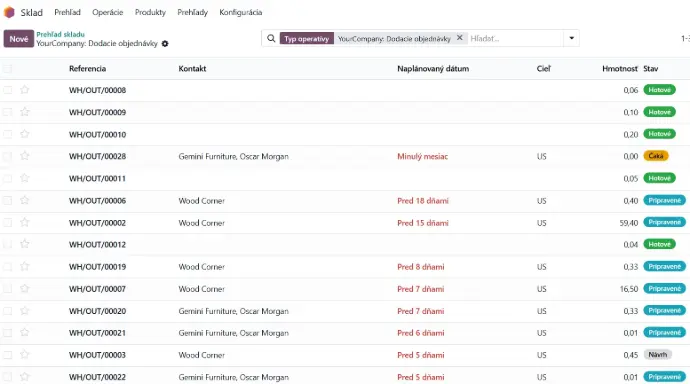Click the search magnifier icon
690x384 pixels.
click(271, 38)
